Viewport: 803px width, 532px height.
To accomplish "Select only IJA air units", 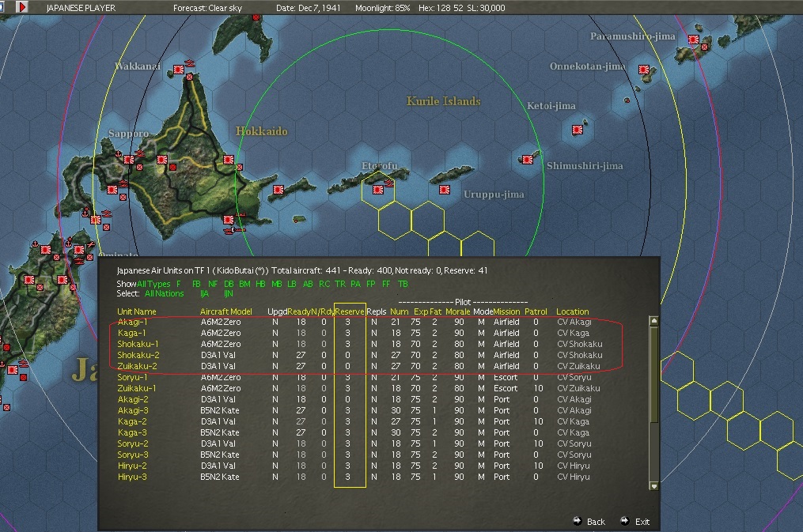I will (x=204, y=293).
